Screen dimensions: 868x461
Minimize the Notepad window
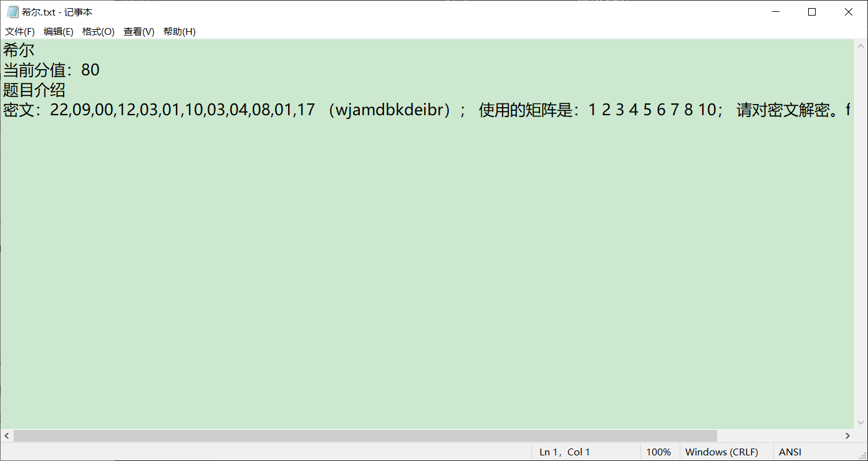776,12
